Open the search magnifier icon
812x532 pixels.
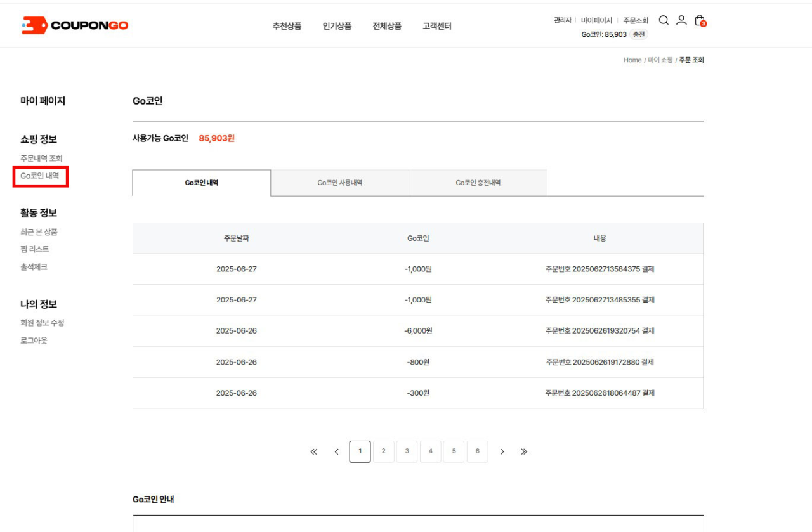click(x=664, y=20)
